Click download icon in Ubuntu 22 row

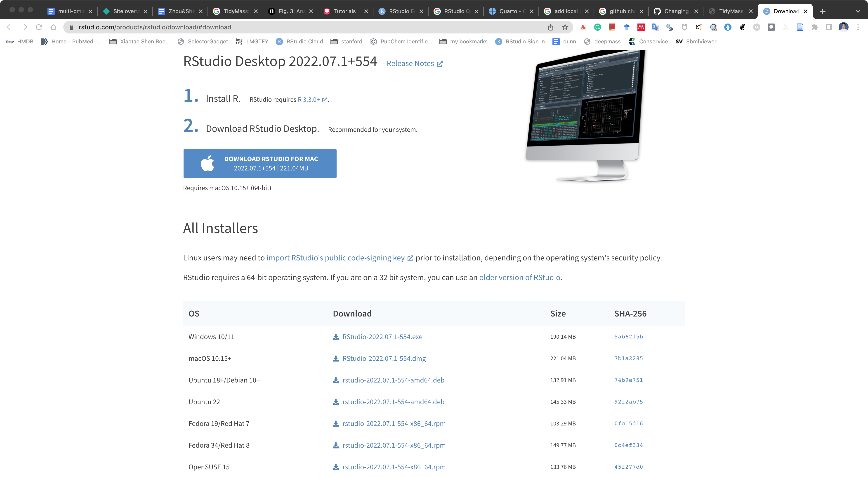[x=336, y=402]
